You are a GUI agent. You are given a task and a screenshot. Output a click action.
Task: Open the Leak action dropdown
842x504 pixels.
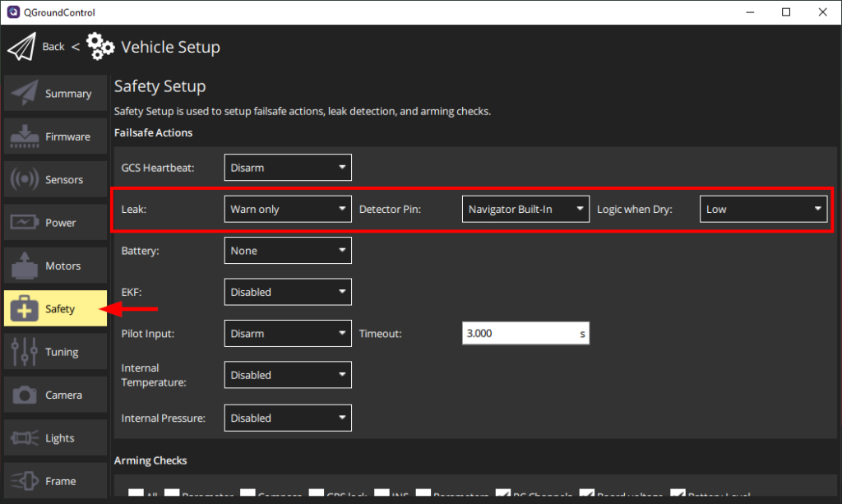pos(288,210)
